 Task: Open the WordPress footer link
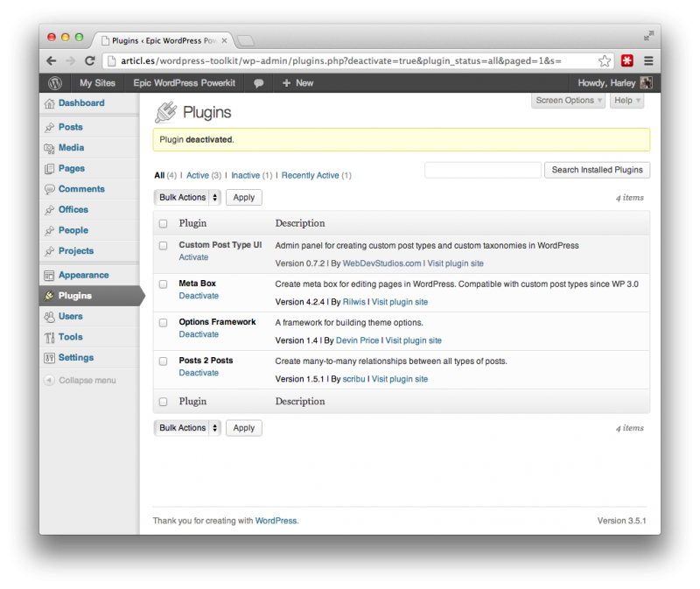pyautogui.click(x=276, y=521)
